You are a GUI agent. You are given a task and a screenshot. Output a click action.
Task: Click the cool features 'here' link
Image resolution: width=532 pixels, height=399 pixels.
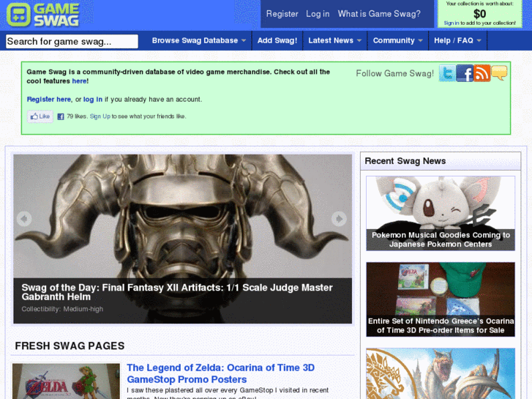[x=79, y=81]
